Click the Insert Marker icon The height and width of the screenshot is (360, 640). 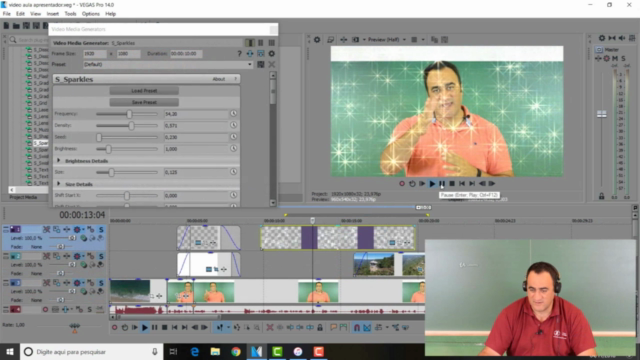coord(333,327)
